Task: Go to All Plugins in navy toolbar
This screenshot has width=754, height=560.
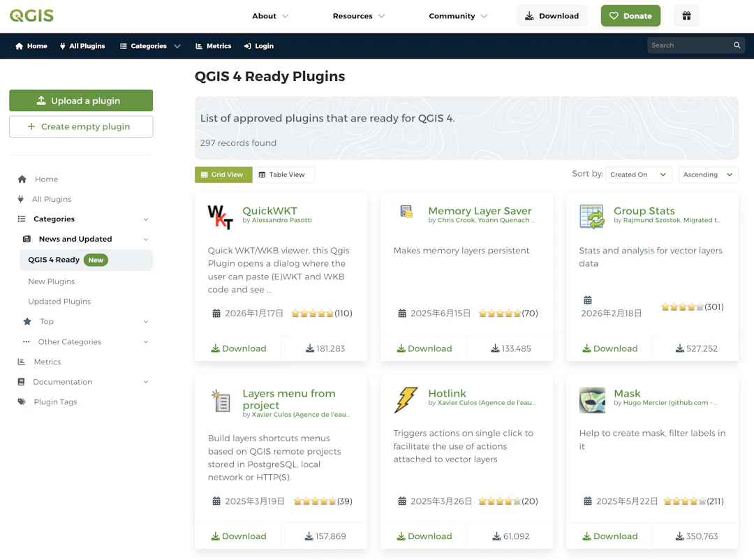Action: 82,46
